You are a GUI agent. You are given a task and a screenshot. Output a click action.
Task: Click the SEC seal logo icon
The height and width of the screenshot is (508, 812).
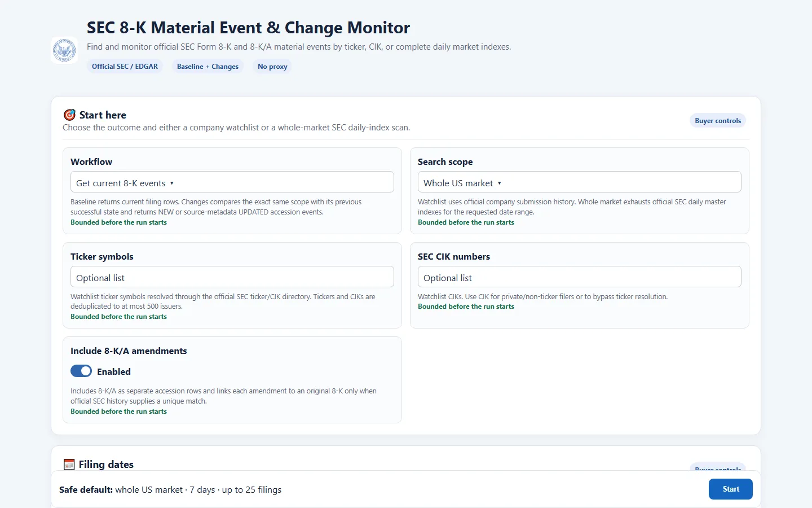(64, 50)
